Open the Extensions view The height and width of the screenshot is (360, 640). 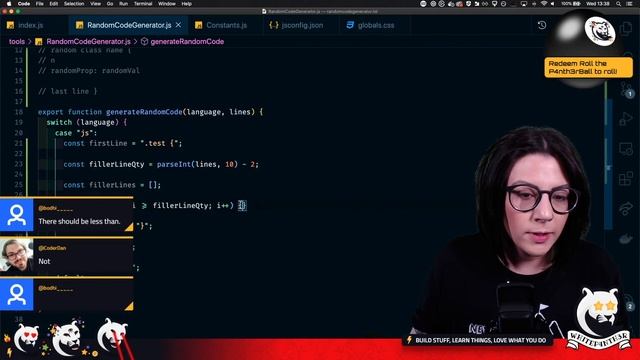(626, 178)
